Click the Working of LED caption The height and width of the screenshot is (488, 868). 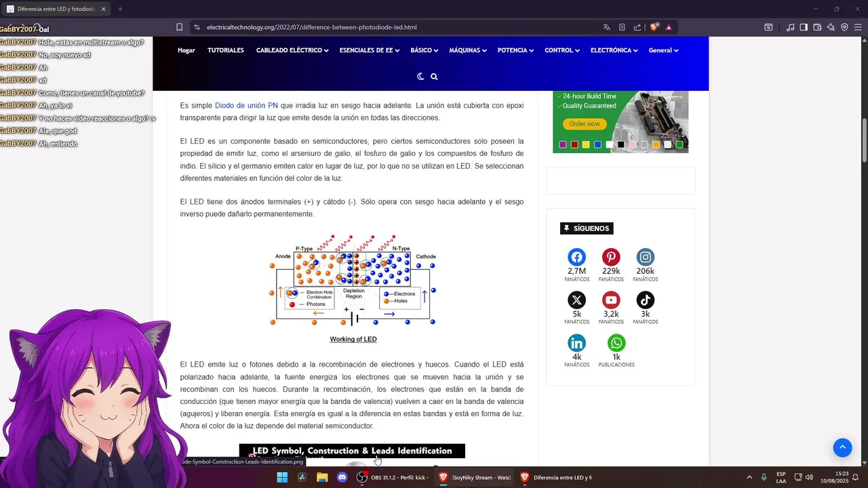[x=353, y=339]
